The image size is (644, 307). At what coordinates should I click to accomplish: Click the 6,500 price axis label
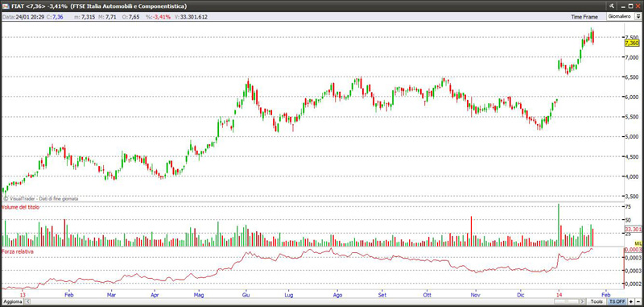633,77
